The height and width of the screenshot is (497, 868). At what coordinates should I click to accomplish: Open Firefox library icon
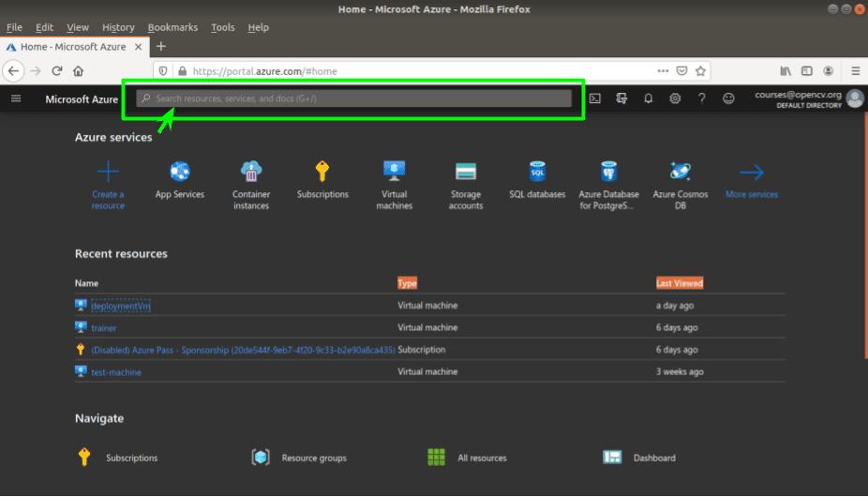(x=786, y=71)
